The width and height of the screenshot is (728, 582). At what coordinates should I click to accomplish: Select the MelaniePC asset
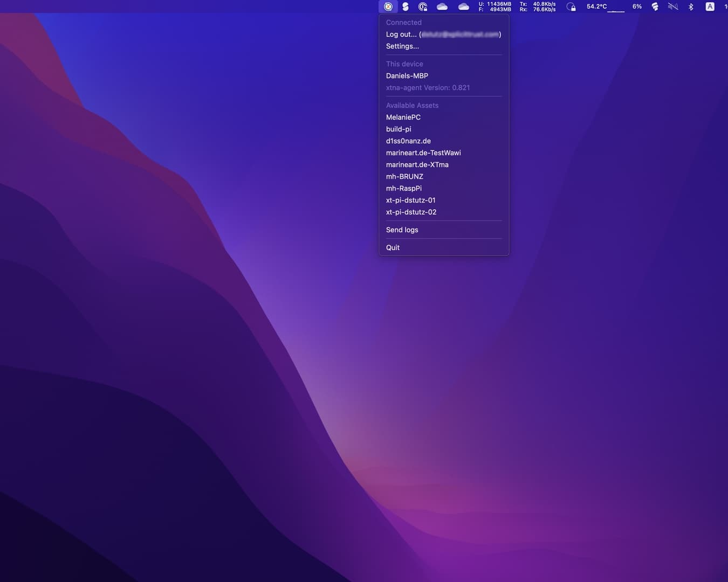point(444,117)
